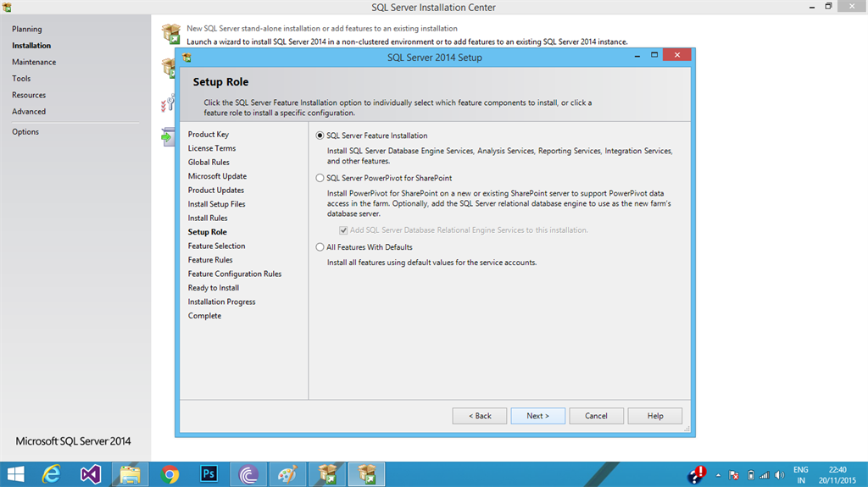Launch Google Chrome from the taskbar

170,474
